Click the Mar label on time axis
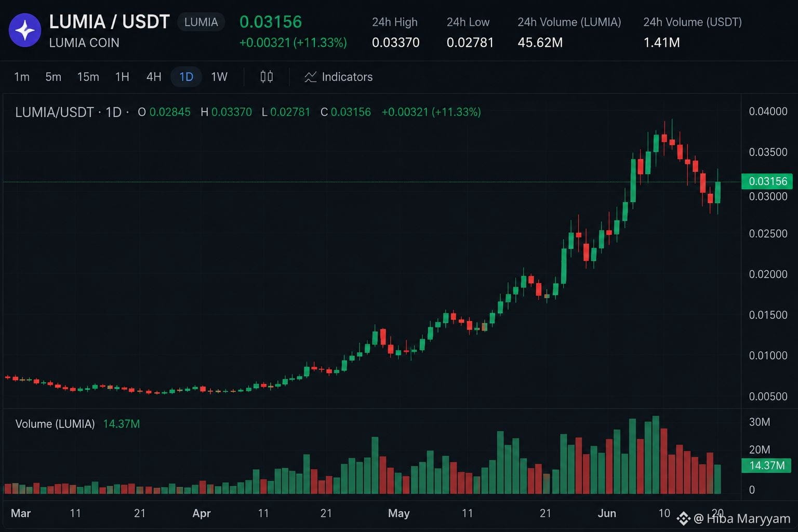The image size is (798, 532). point(21,513)
